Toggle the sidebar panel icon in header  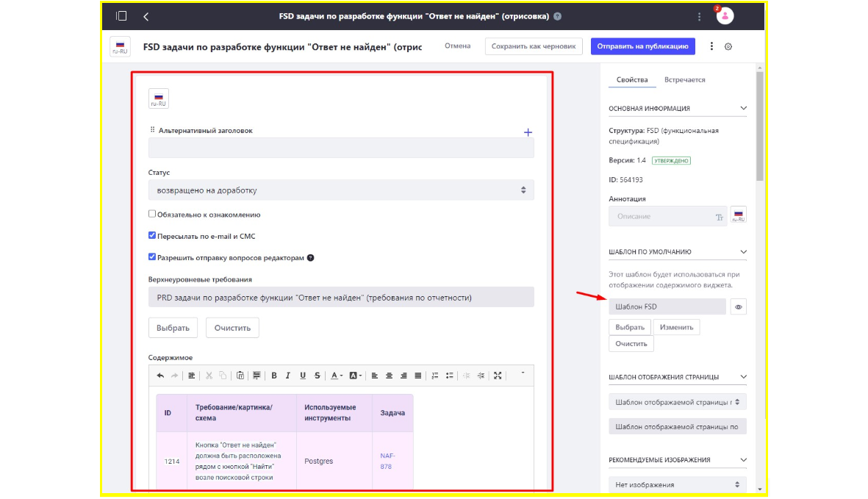tap(121, 16)
